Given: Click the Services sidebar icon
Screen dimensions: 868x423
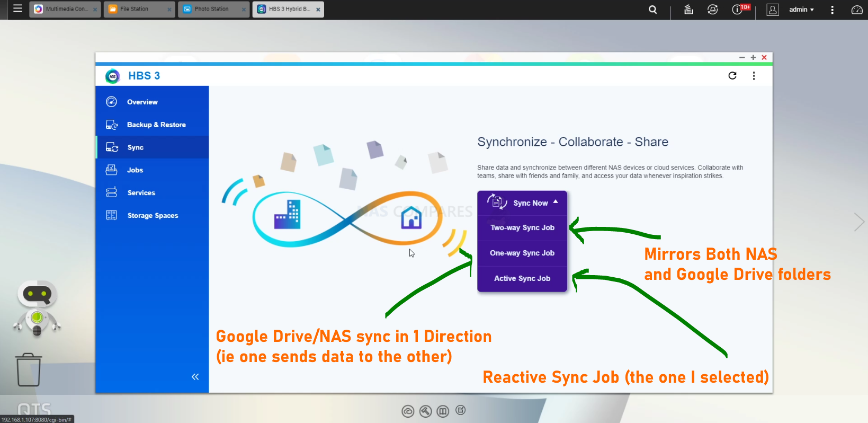Looking at the screenshot, I should tap(111, 192).
